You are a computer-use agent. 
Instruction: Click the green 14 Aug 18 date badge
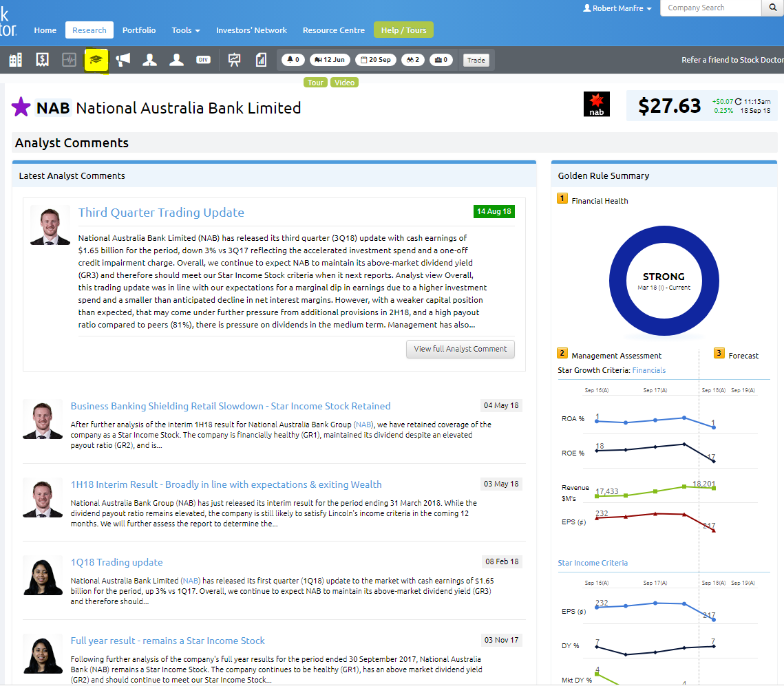pos(494,211)
